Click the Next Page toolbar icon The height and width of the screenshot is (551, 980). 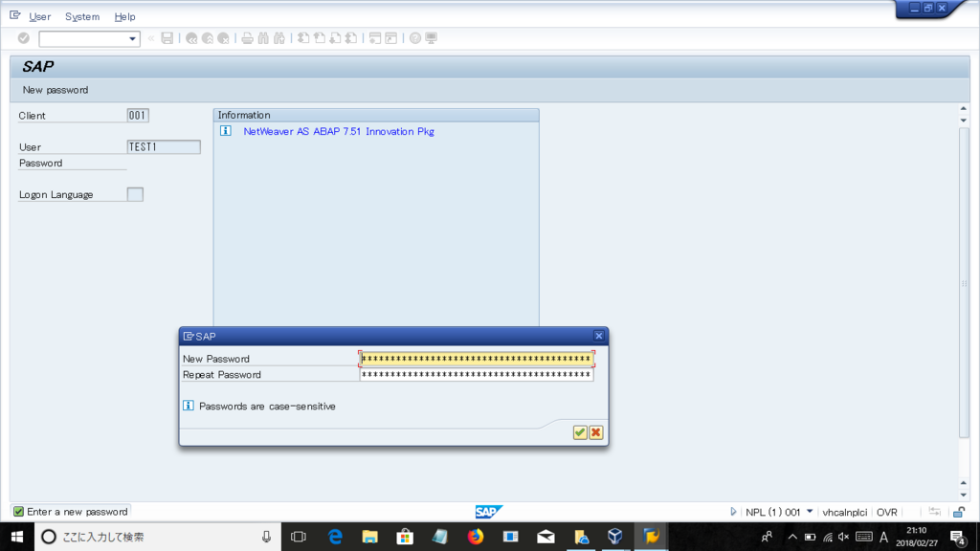(x=335, y=38)
